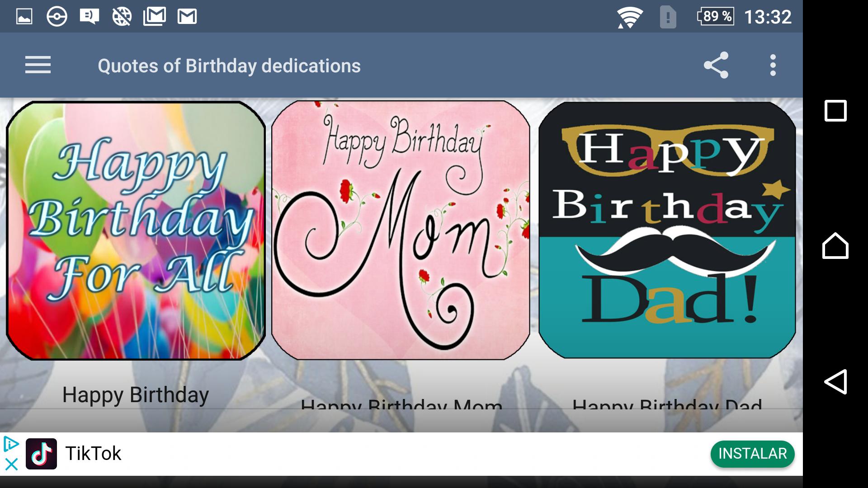Open recent apps with square button

click(x=835, y=110)
